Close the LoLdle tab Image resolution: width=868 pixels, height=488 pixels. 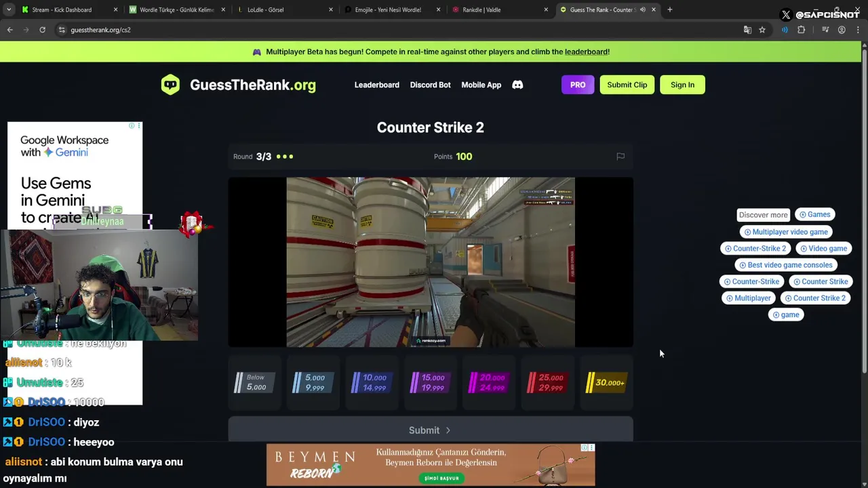click(331, 9)
